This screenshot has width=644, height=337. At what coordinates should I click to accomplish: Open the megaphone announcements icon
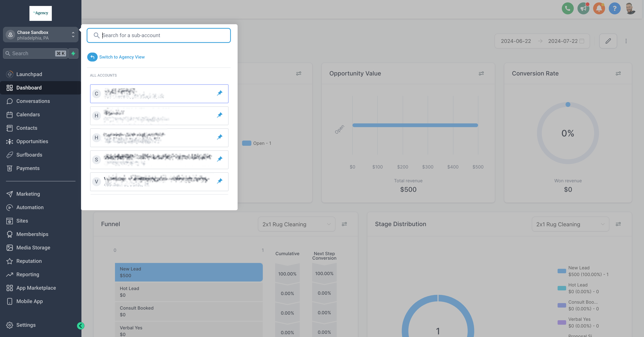[583, 9]
